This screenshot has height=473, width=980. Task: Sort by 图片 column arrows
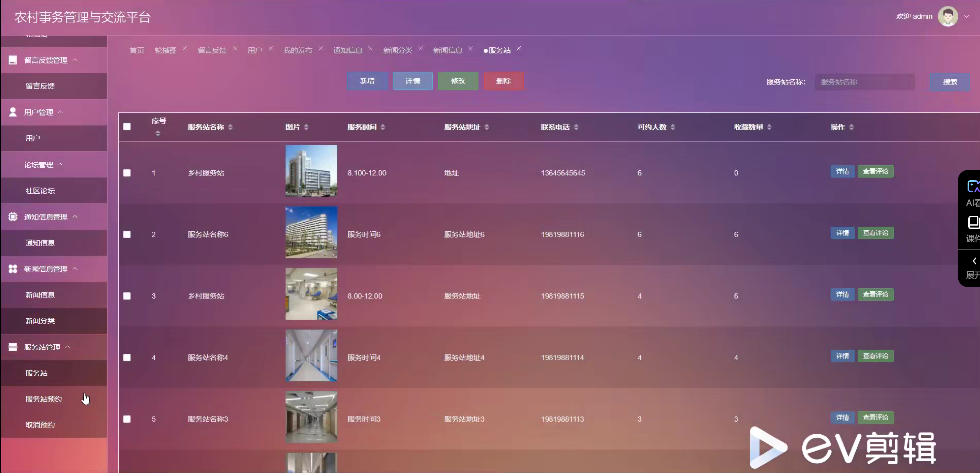click(x=306, y=127)
